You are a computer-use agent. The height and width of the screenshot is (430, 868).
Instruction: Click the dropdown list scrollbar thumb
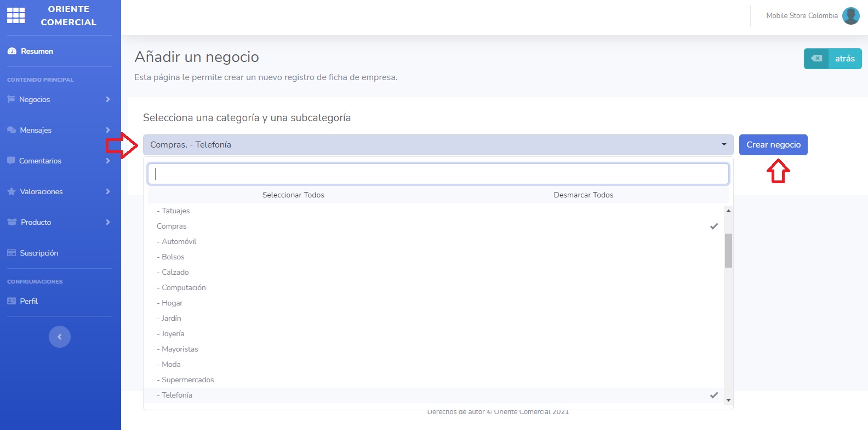728,250
